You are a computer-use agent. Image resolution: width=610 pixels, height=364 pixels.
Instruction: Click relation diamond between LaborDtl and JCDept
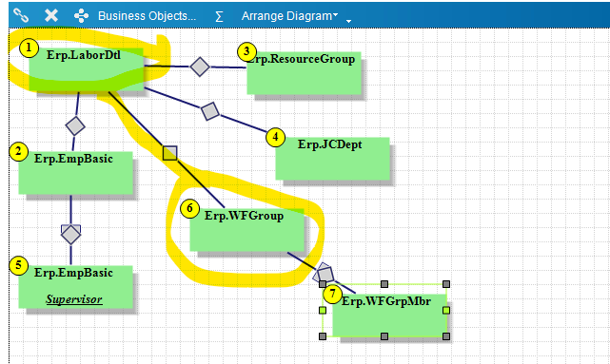(x=210, y=111)
